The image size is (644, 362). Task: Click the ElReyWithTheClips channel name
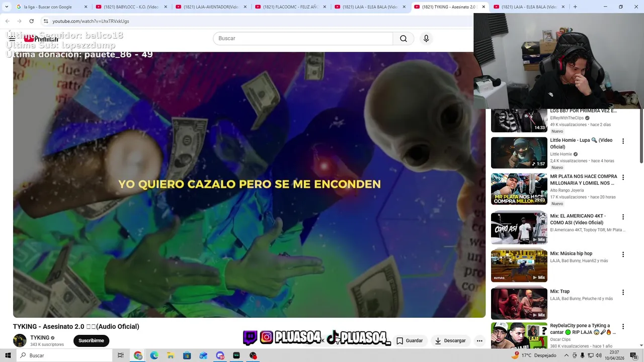tap(567, 118)
